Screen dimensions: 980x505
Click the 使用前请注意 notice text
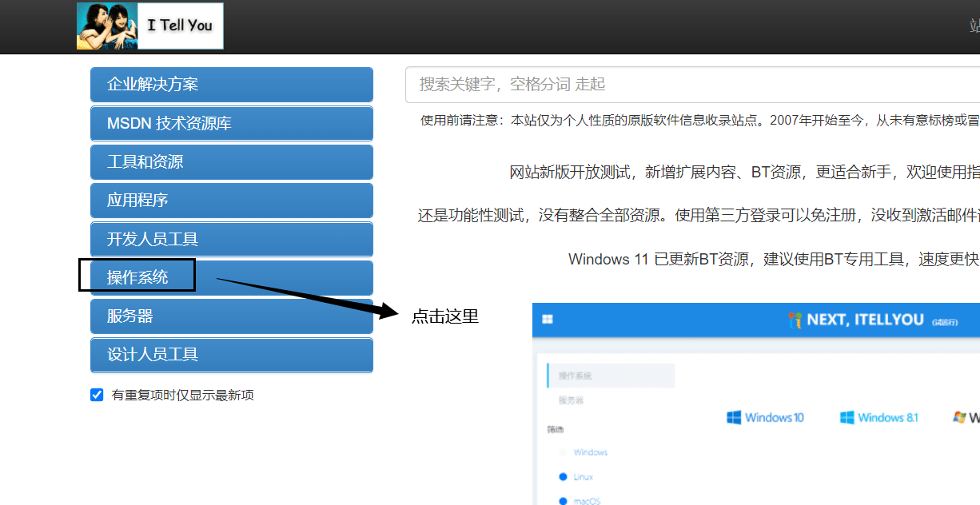click(700, 121)
